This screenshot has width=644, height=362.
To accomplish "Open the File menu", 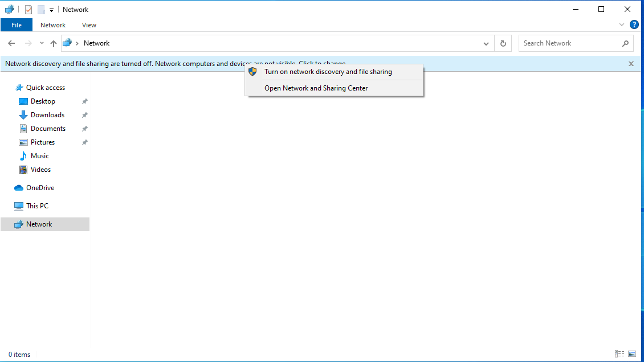I will (x=17, y=24).
